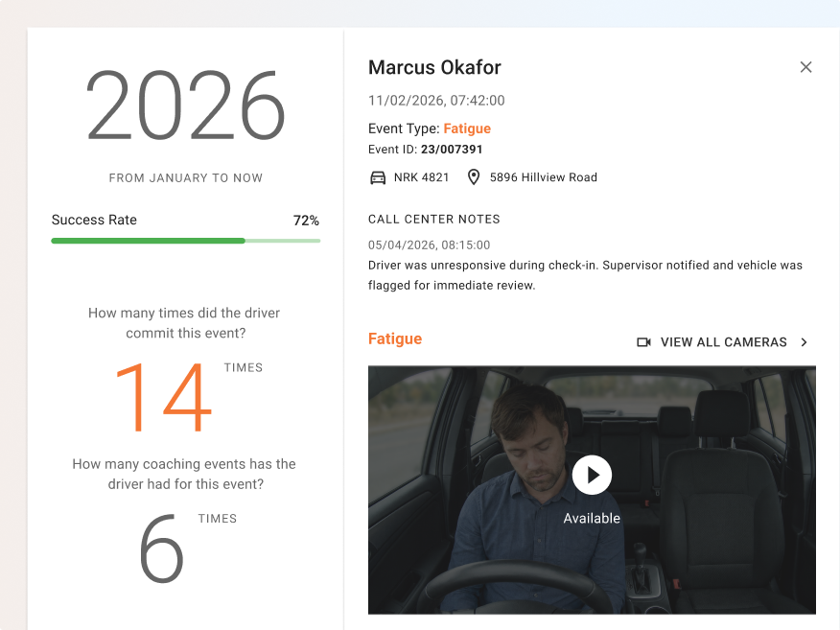Screen dimensions: 840x630
Task: Click the 72% success rate value
Action: click(306, 221)
